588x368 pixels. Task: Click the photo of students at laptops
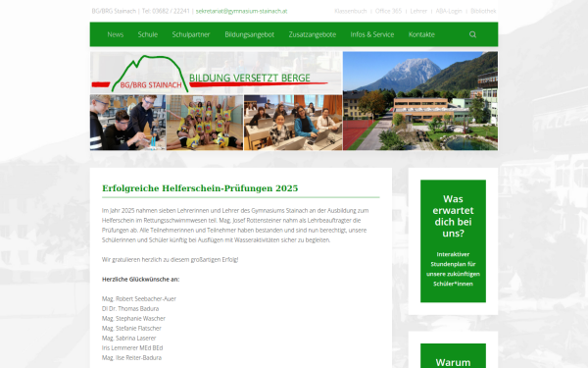pyautogui.click(x=293, y=123)
